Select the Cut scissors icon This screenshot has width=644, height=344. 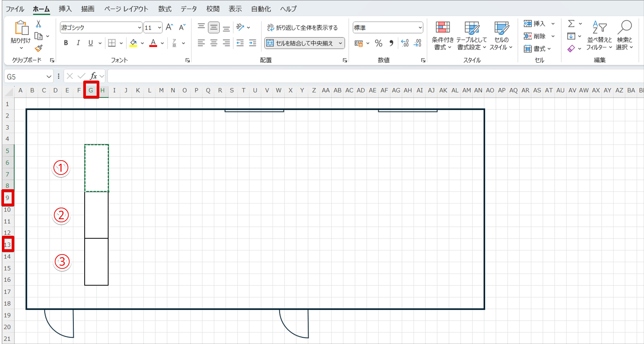point(38,24)
